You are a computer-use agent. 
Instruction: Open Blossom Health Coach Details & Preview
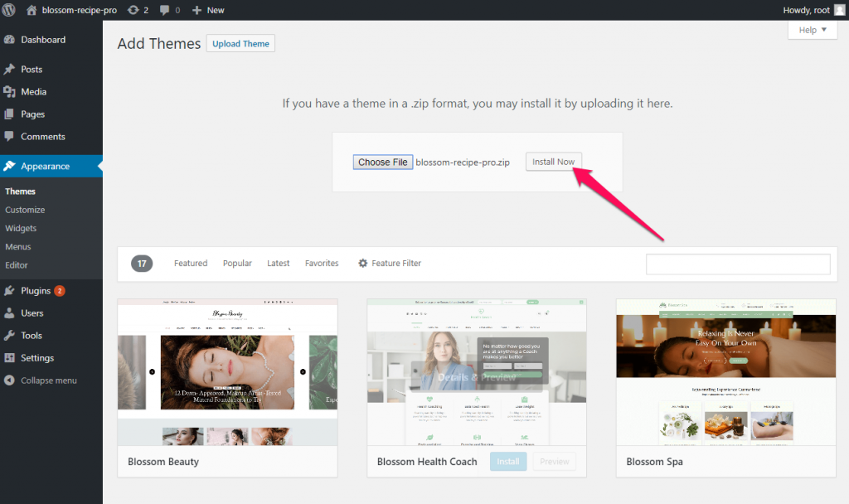[477, 377]
